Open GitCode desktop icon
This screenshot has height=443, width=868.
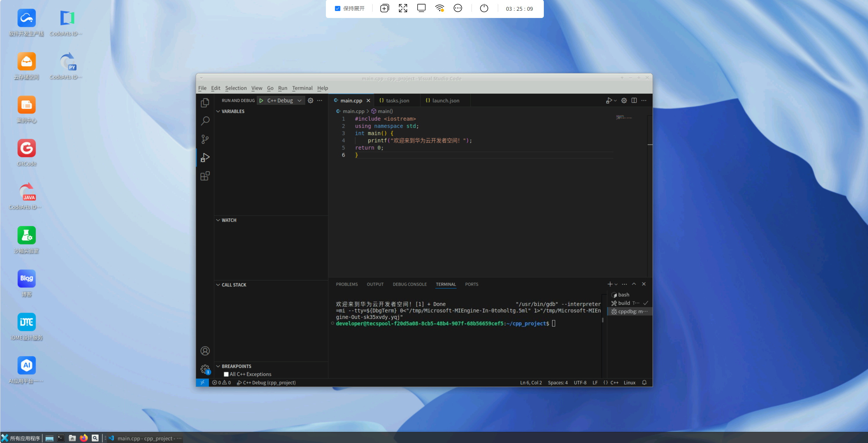26,153
